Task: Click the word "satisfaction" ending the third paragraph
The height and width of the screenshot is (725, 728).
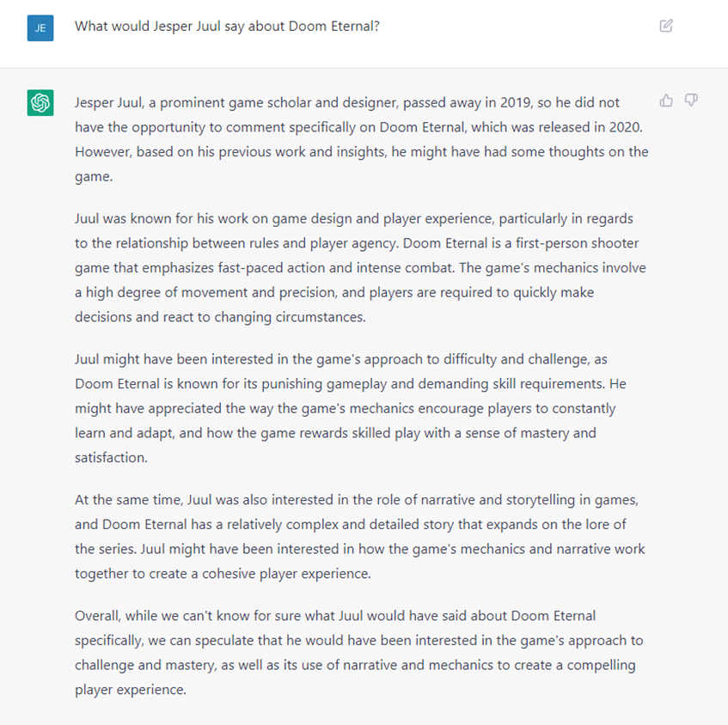Action: pyautogui.click(x=110, y=458)
